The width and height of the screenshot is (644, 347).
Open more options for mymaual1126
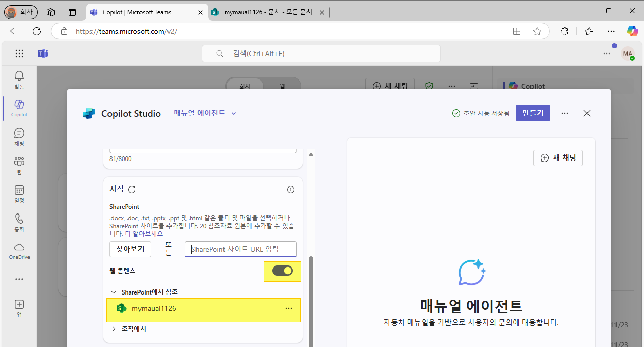[289, 308]
